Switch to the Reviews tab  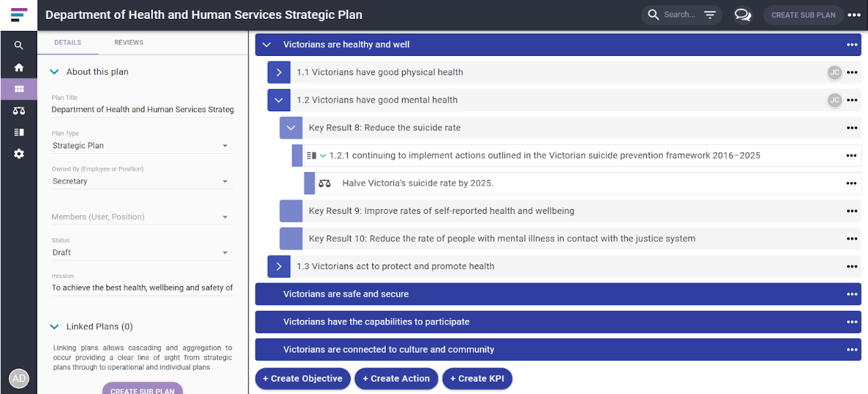[x=129, y=43]
